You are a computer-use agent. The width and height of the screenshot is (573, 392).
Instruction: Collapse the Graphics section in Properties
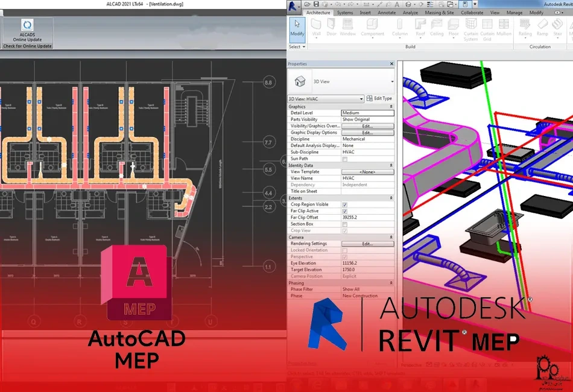[391, 107]
